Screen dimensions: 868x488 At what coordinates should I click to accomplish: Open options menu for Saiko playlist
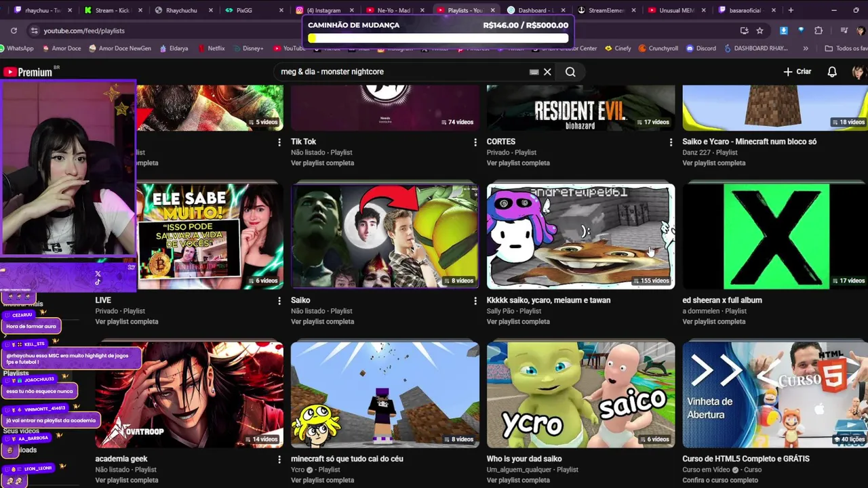[475, 301]
